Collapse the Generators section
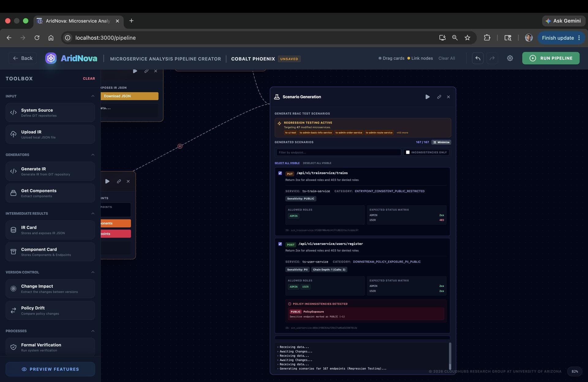 click(93, 155)
